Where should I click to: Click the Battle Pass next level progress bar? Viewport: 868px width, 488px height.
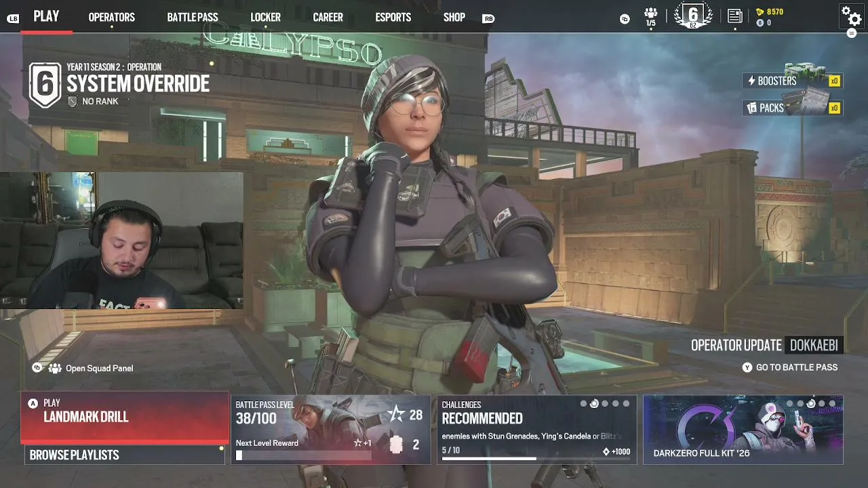point(303,455)
